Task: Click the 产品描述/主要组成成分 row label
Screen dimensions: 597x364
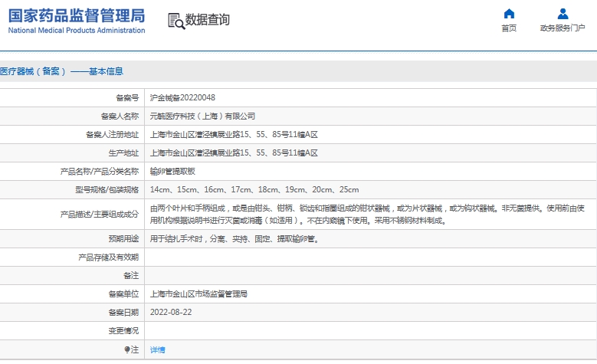Action: click(x=100, y=215)
